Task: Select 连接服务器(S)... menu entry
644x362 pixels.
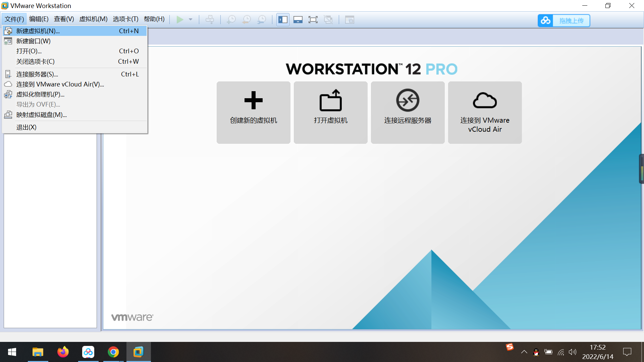Action: click(74, 74)
